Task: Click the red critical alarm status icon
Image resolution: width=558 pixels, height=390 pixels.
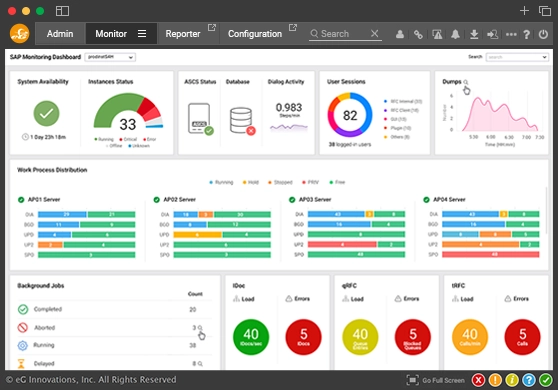Action: [x=479, y=380]
